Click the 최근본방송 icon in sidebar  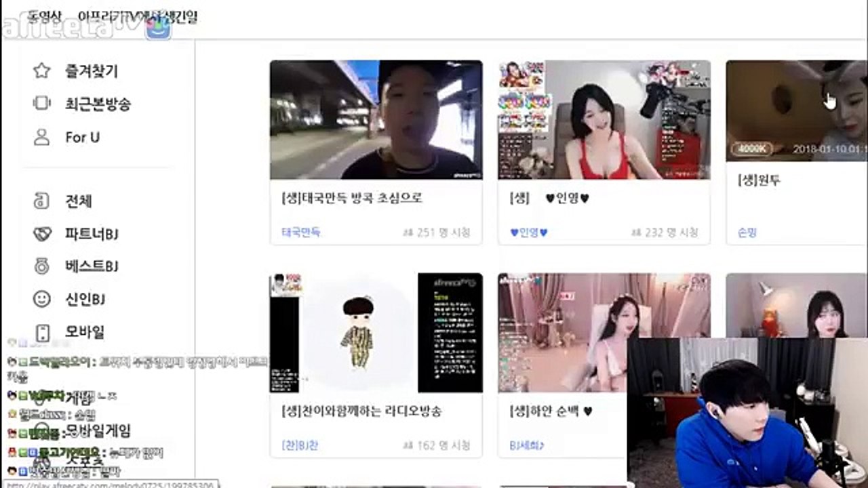[42, 104]
